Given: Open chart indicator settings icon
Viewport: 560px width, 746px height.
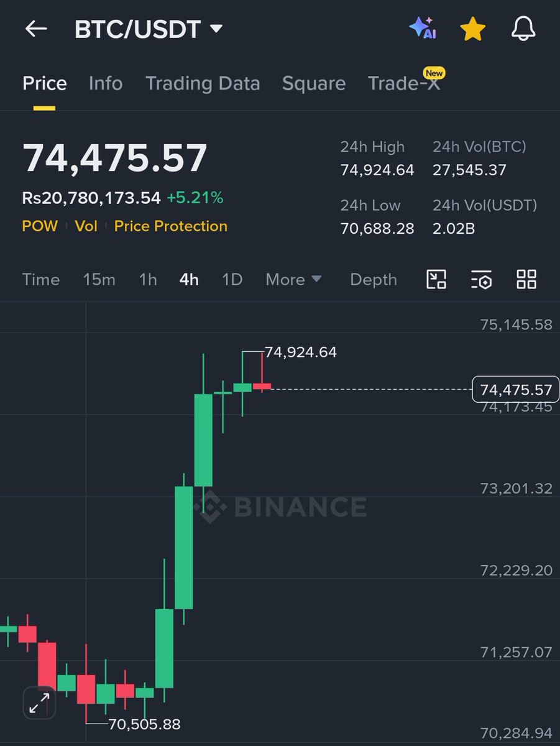Looking at the screenshot, I should [481, 280].
